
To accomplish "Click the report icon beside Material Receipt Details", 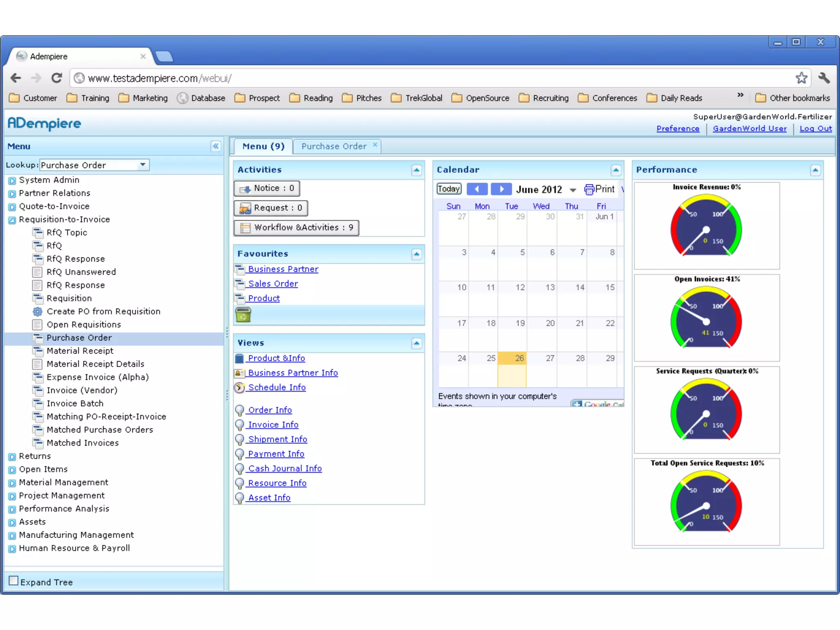I will click(x=37, y=364).
